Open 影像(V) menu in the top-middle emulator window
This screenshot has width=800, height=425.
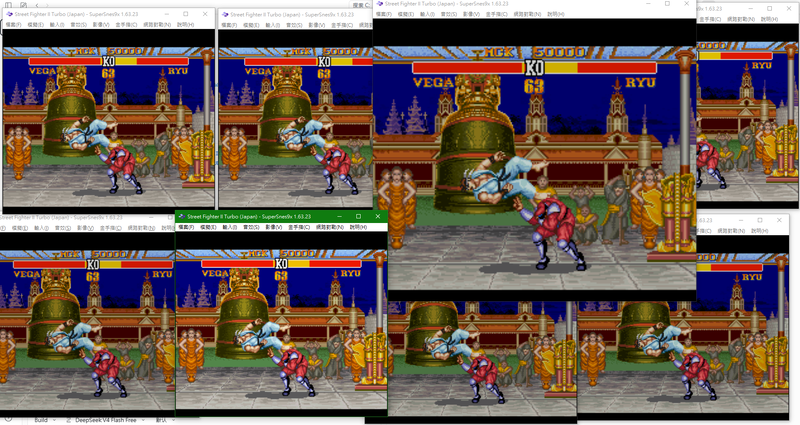pos(317,25)
